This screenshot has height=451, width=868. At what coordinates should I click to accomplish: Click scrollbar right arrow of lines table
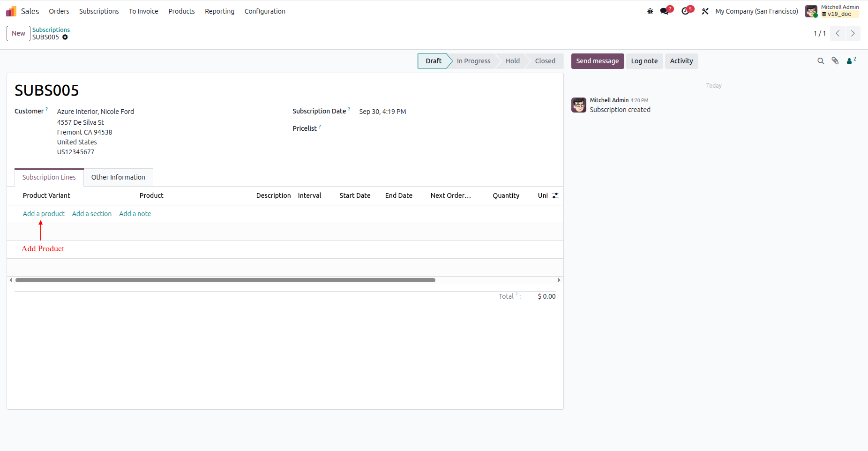tap(559, 280)
